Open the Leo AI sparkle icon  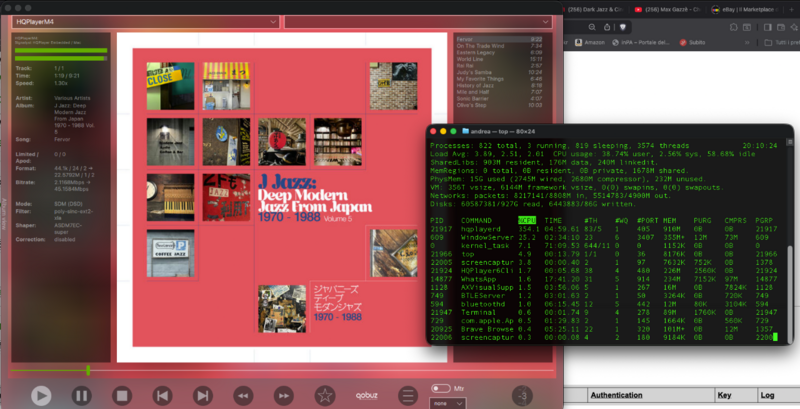794,27
